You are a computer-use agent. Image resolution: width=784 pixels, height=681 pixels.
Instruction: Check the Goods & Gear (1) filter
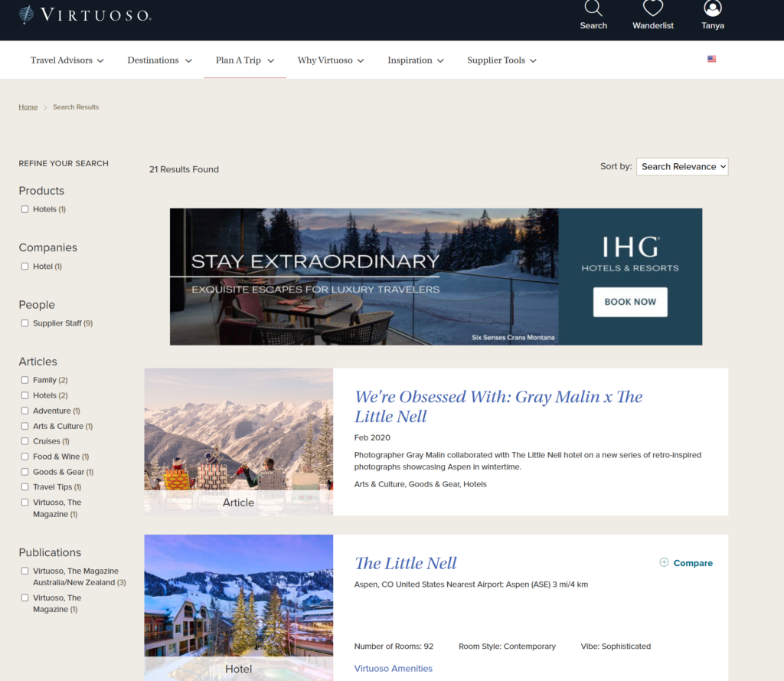pos(24,472)
